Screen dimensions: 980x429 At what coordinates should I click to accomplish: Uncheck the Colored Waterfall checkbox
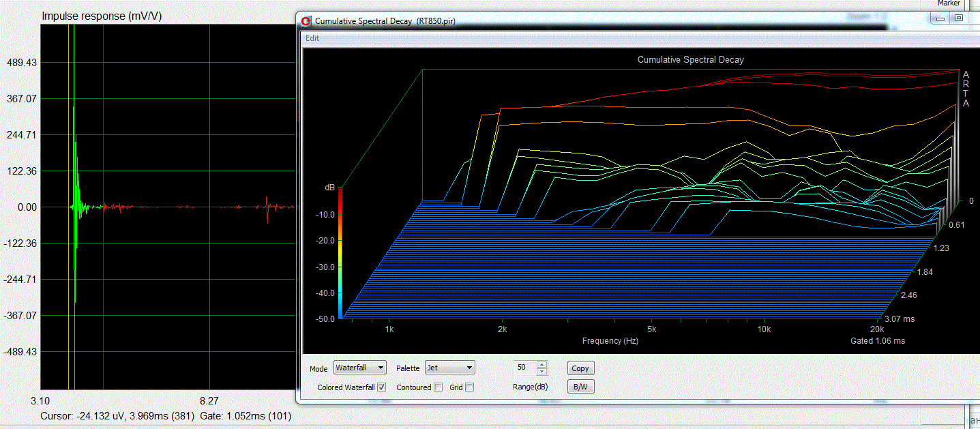[382, 387]
